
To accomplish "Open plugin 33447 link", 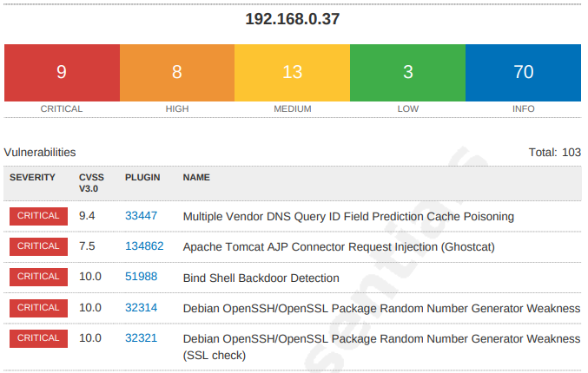I will point(141,216).
